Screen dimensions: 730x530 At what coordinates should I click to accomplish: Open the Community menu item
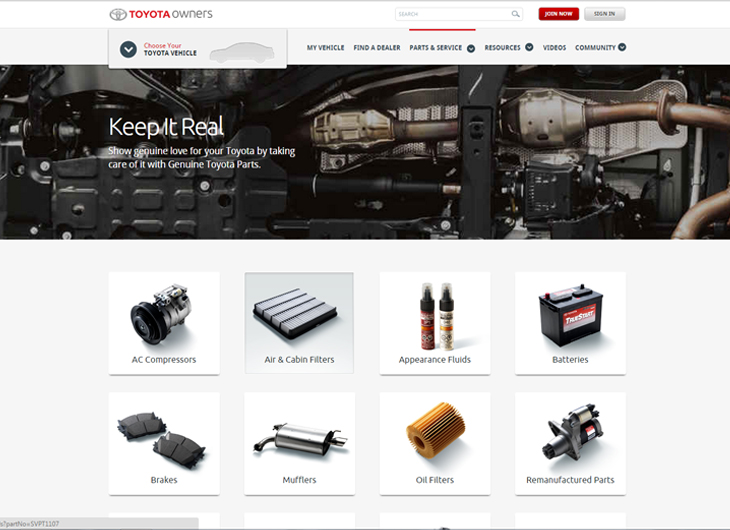point(595,48)
